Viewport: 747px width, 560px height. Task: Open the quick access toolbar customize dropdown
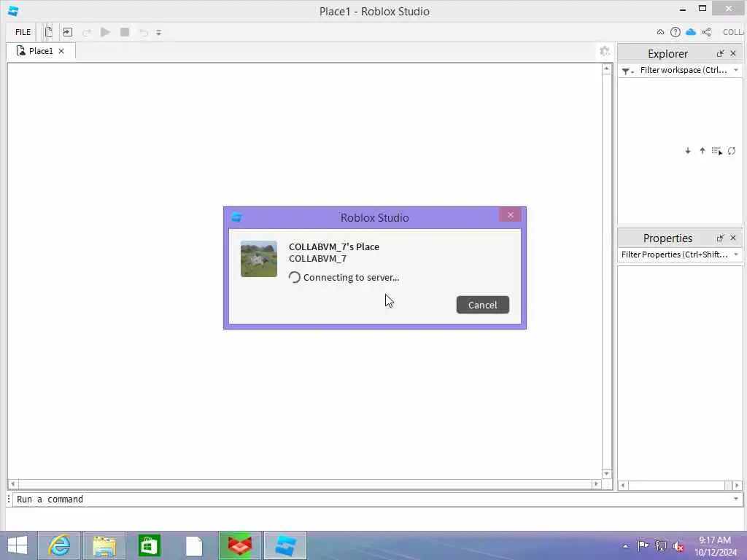[x=159, y=32]
